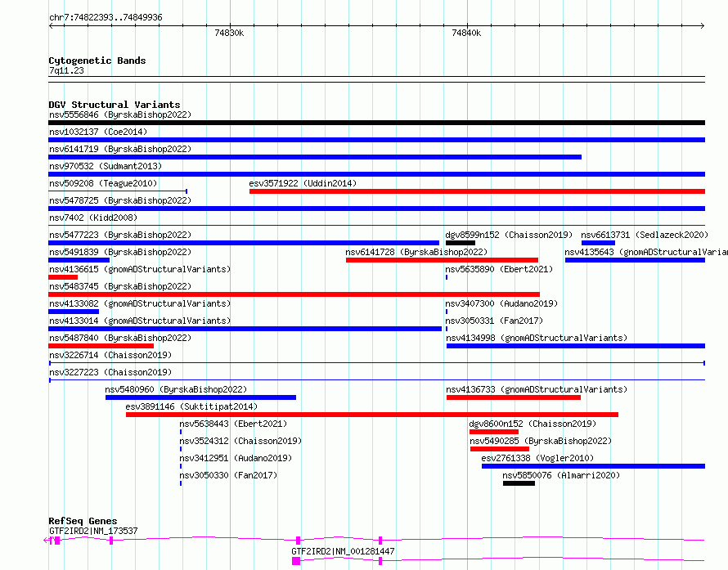
Task: Click the blue esv2761338 variant bar
Action: point(593,466)
